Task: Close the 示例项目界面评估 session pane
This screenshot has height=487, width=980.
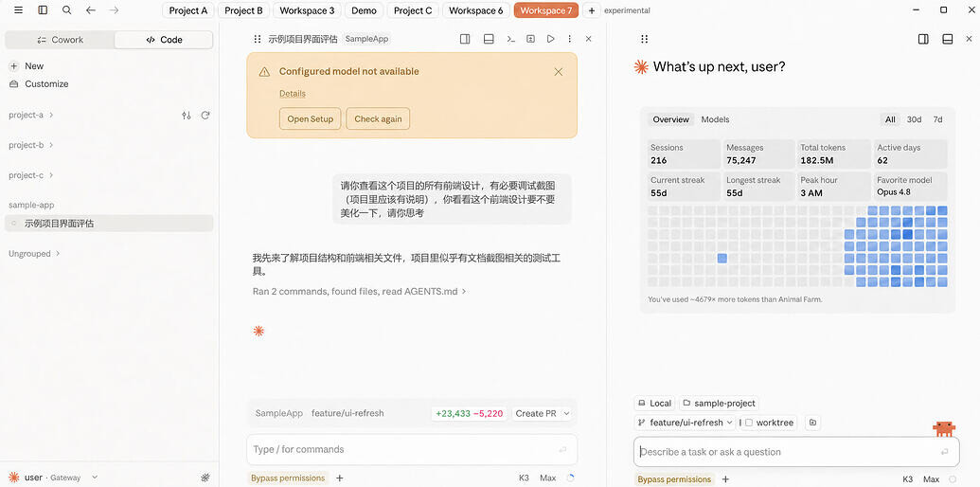Action: 588,39
